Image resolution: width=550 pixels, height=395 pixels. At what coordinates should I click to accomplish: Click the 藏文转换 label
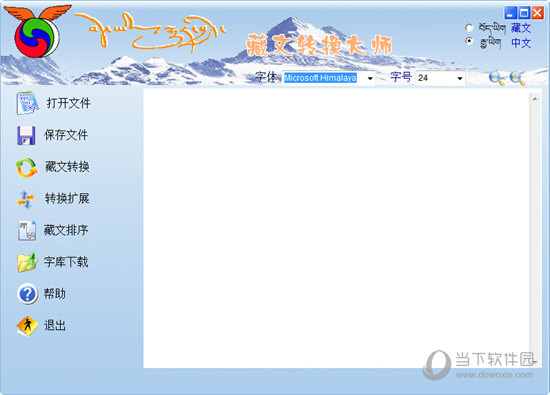pos(67,167)
